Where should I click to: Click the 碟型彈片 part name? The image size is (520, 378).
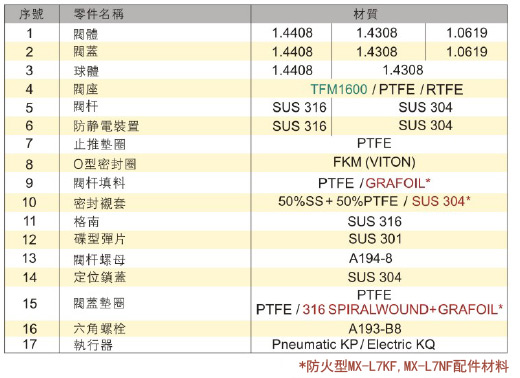(99, 239)
